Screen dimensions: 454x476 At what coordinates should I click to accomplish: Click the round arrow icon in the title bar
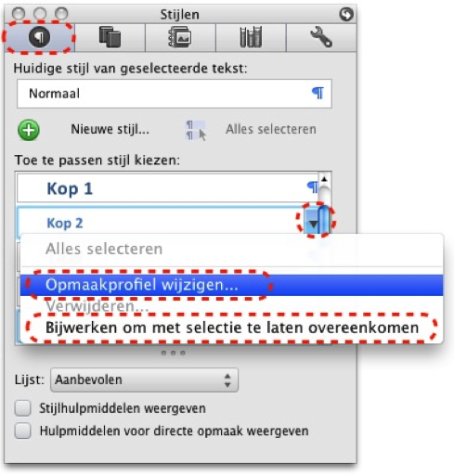346,14
